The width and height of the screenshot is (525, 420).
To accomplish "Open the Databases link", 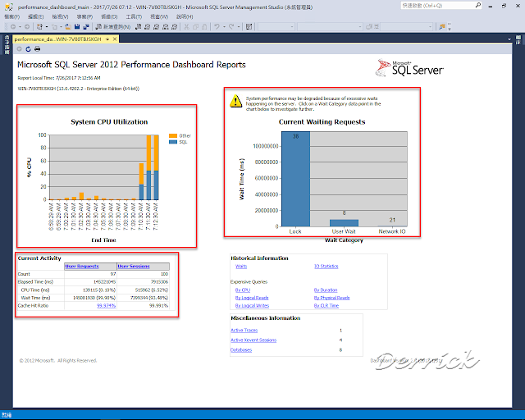I will [241, 350].
